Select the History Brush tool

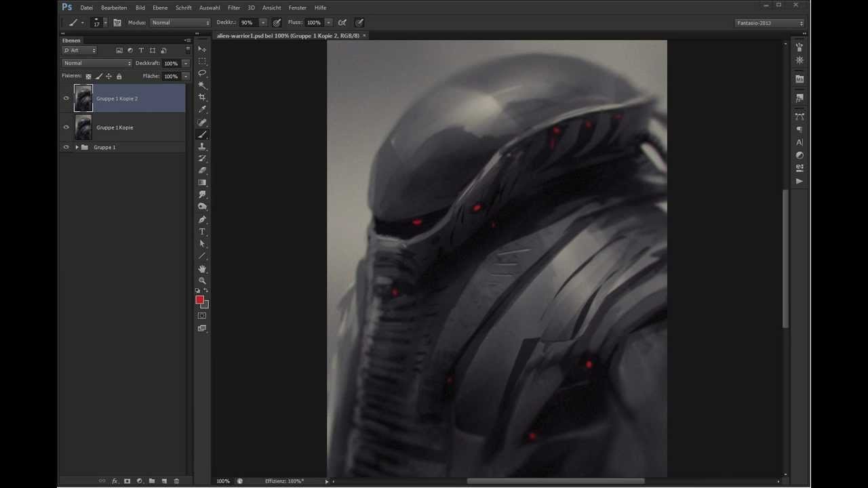[x=202, y=159]
